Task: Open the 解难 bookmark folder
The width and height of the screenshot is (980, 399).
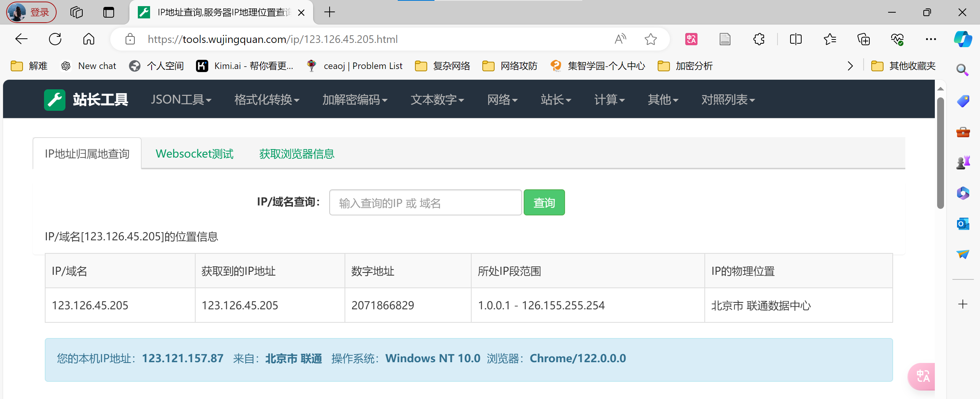Action: point(29,66)
